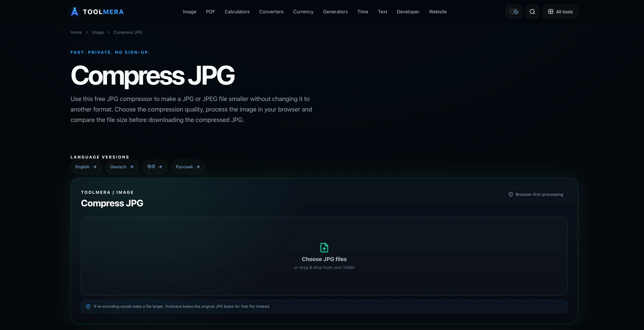Click the shield icon in Browser-first badge
Screen dimensions: 644x330
[510, 194]
